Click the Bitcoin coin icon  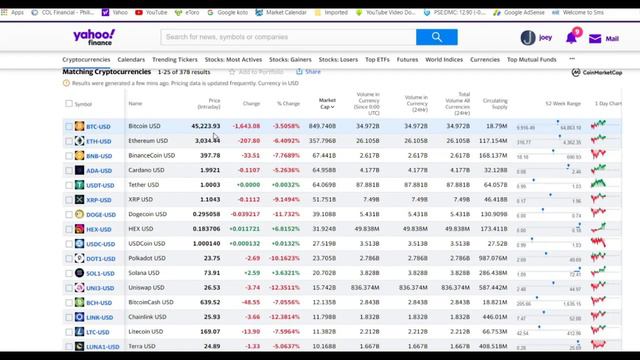coord(80,126)
